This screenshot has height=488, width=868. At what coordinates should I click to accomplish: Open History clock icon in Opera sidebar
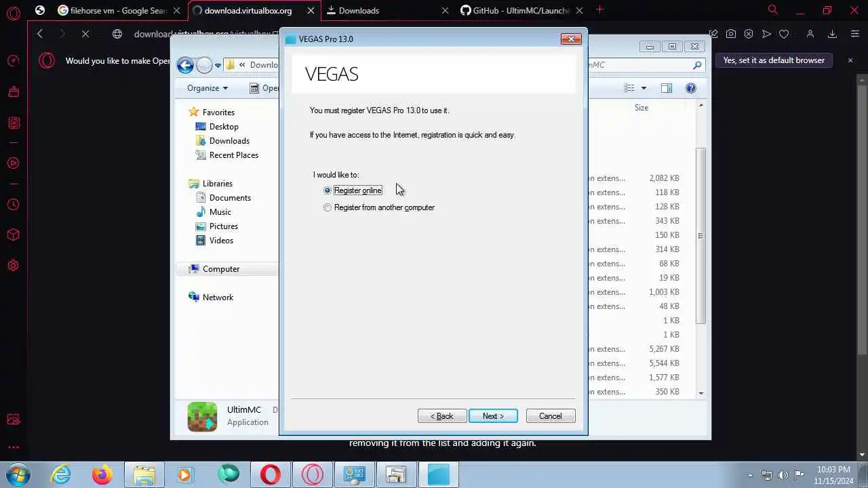coord(13,204)
